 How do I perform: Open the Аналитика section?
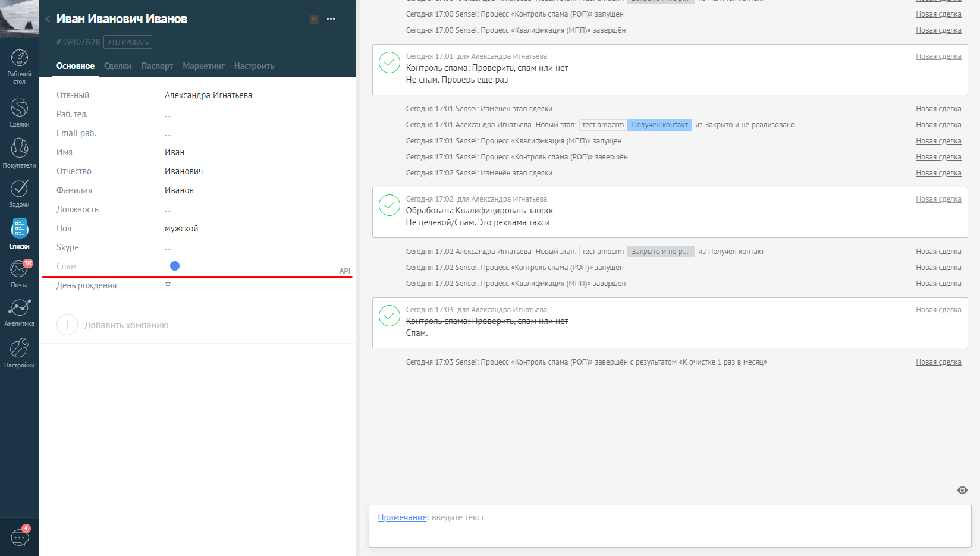(x=19, y=312)
